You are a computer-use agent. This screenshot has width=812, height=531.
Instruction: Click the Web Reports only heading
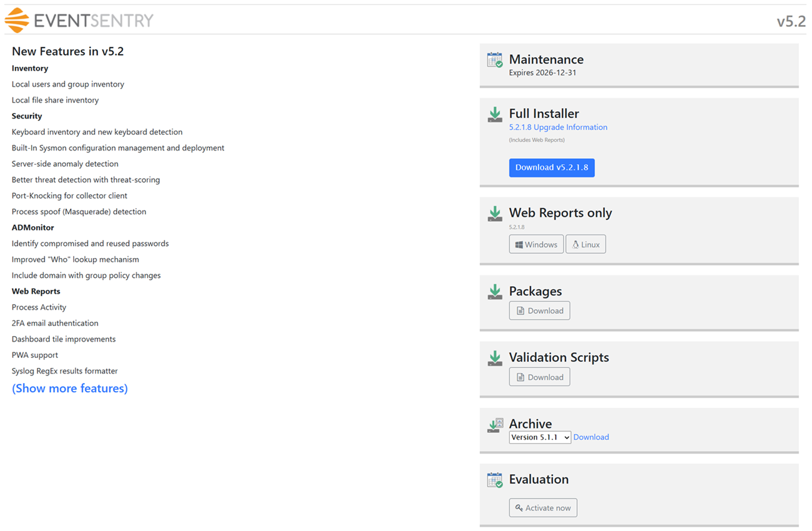[x=560, y=213]
